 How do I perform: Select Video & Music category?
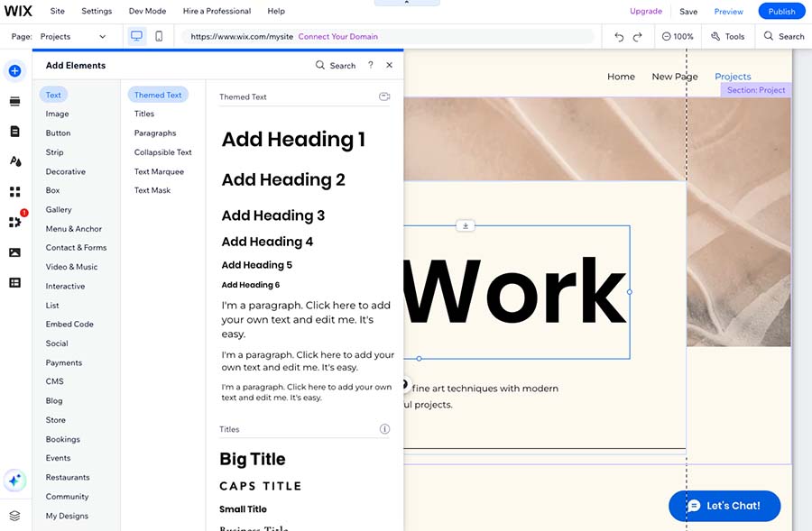click(x=71, y=267)
